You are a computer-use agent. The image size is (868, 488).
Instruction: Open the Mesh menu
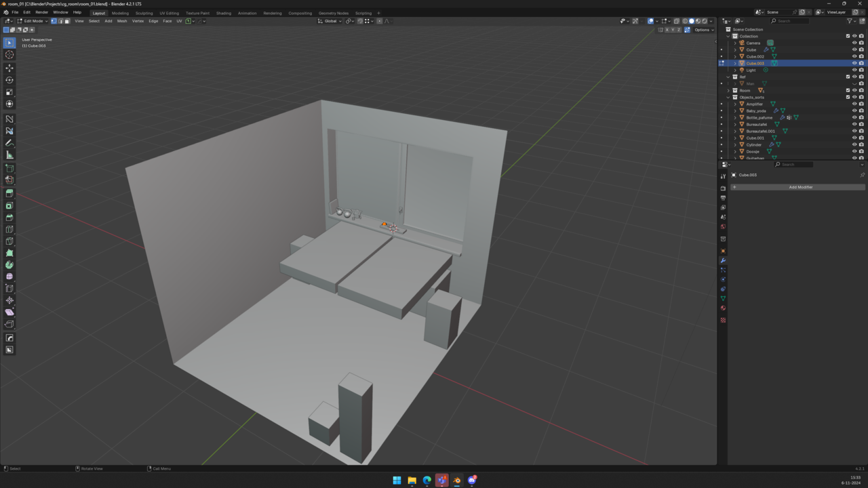coord(122,21)
